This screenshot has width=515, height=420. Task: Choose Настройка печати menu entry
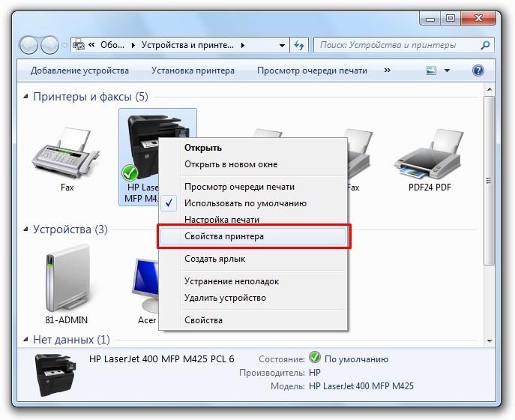[x=253, y=220]
